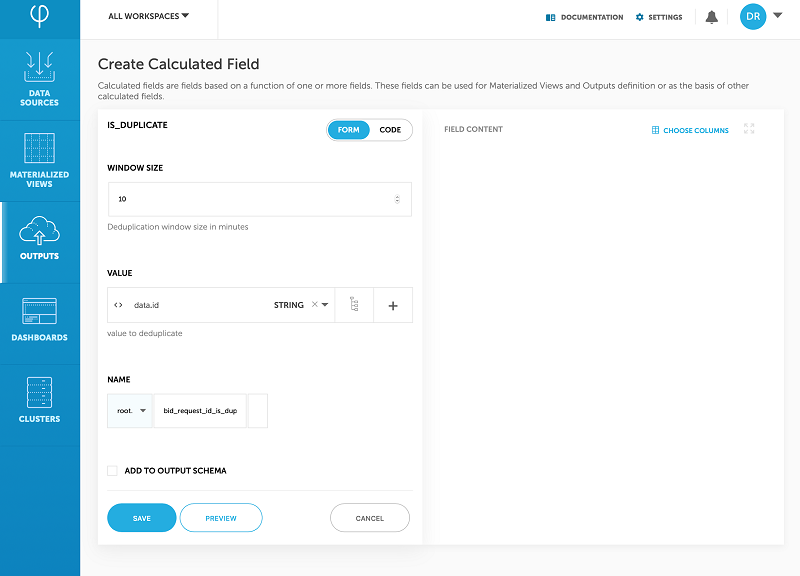Select Materialized Views in the sidebar

(40, 160)
